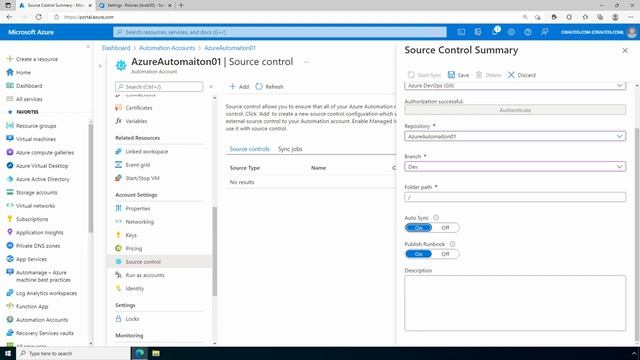Viewport: 640px width, 360px height.
Task: Open the Repository dropdown
Action: (515, 136)
